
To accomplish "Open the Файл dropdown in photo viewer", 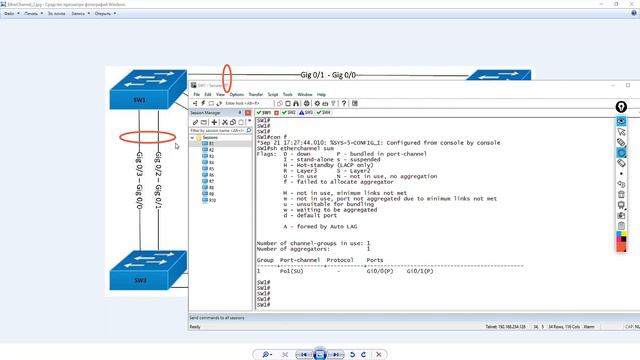I will point(11,13).
